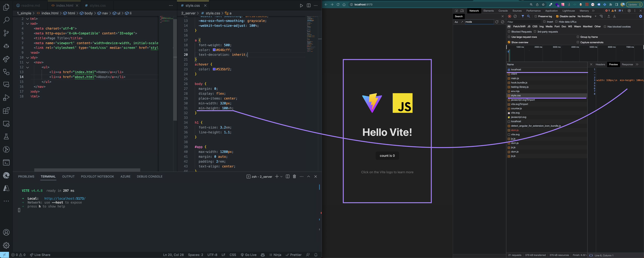Open new terminal launch profile dropdown
The image size is (644, 258).
(281, 177)
